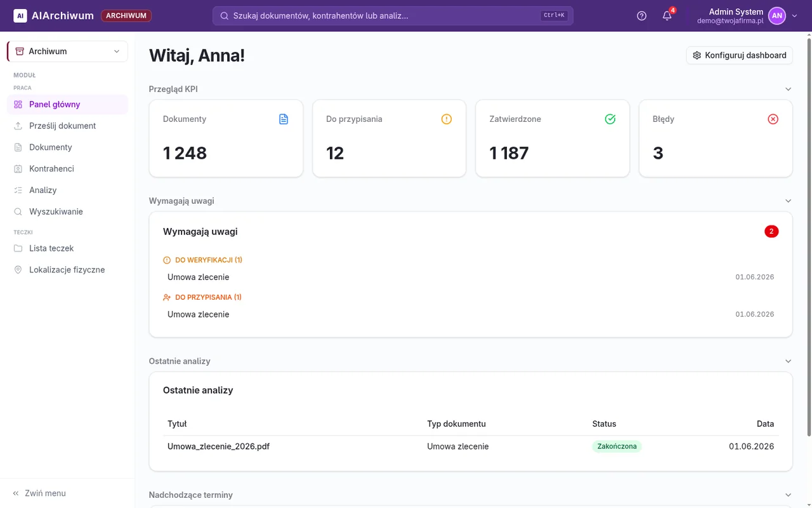Click DO WERYFIKACJI (1) group label
The width and height of the screenshot is (812, 508).
click(x=209, y=260)
